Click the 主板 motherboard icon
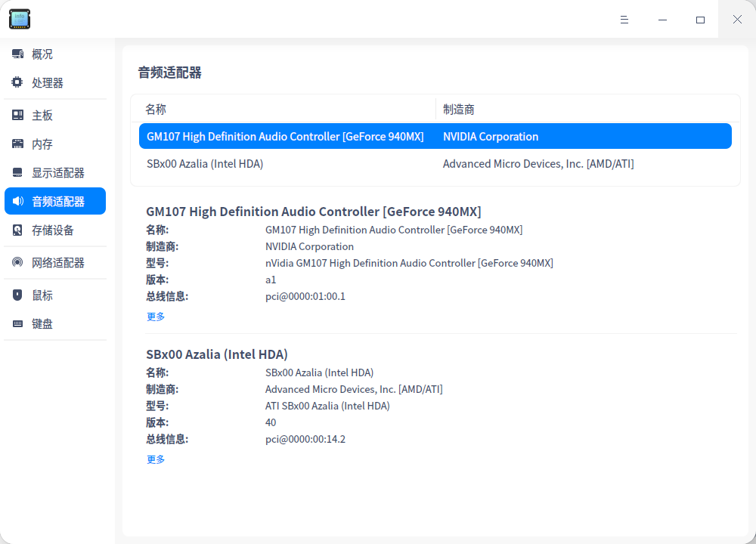 (18, 115)
